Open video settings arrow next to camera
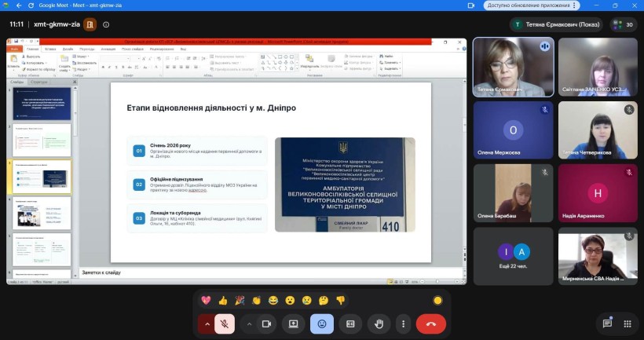 pos(249,324)
